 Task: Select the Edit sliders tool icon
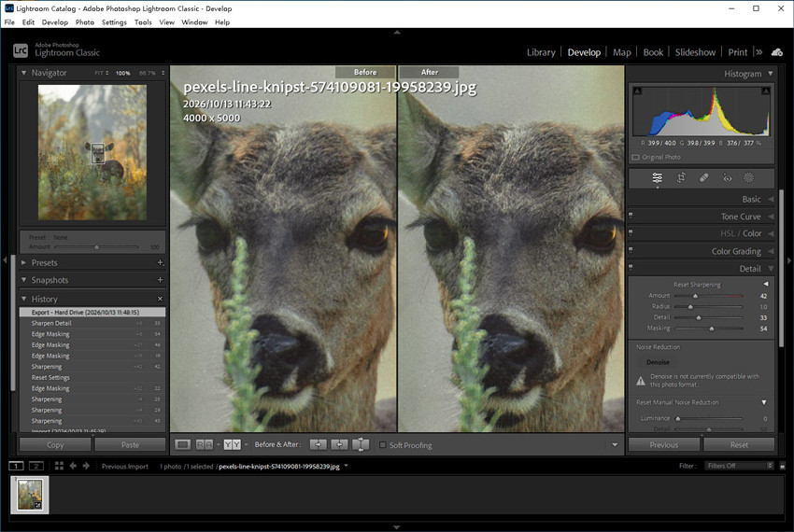tap(658, 177)
